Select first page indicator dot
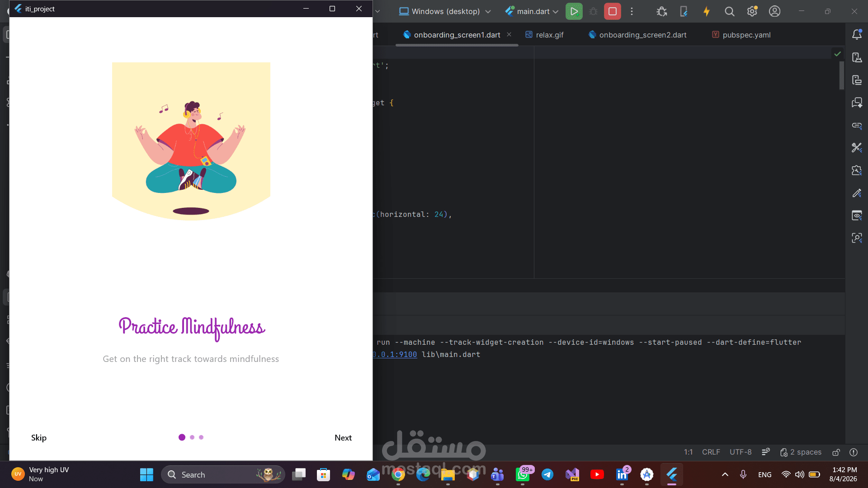 182,437
